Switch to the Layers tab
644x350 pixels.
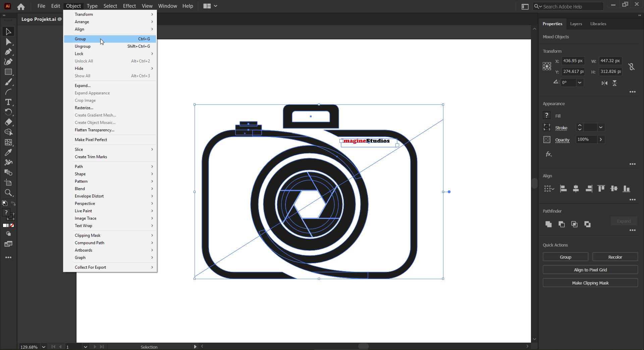576,24
